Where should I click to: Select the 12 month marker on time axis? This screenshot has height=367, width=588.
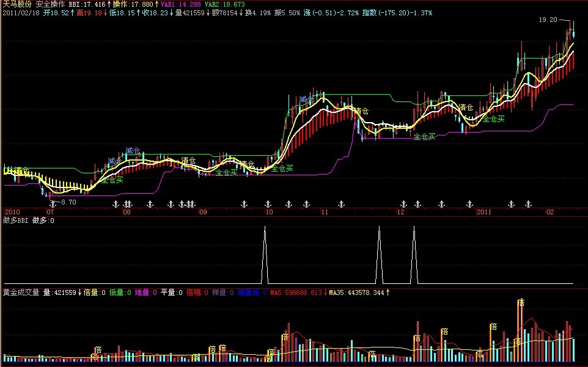(400, 212)
